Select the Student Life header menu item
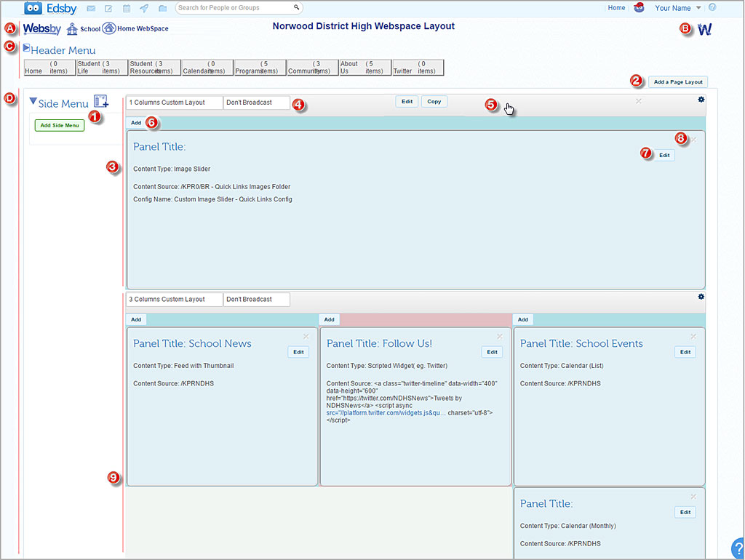745x560 pixels. coord(102,68)
